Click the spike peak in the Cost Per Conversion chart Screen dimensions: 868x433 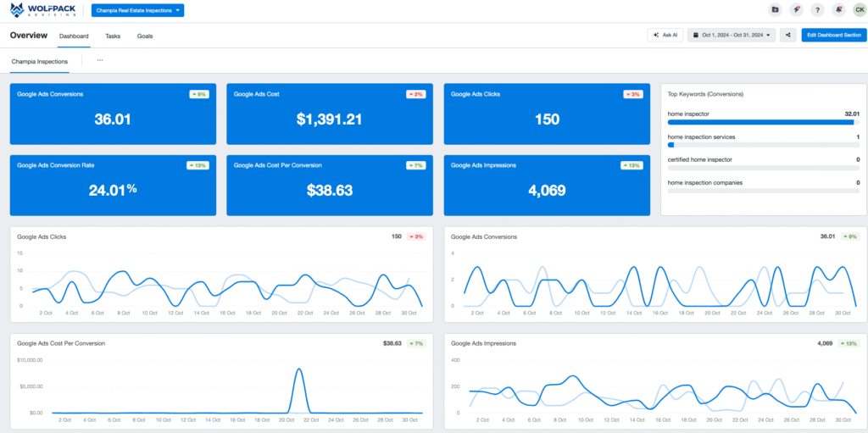299,369
